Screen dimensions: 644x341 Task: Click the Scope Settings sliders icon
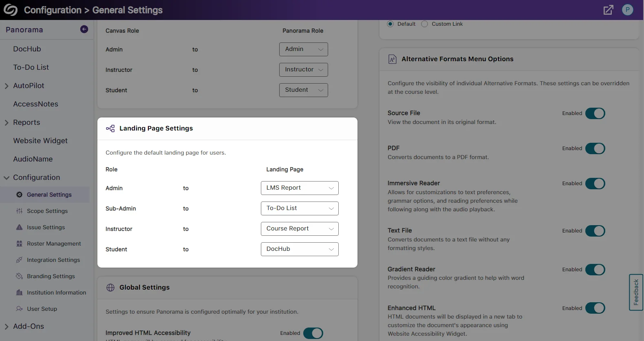click(19, 211)
